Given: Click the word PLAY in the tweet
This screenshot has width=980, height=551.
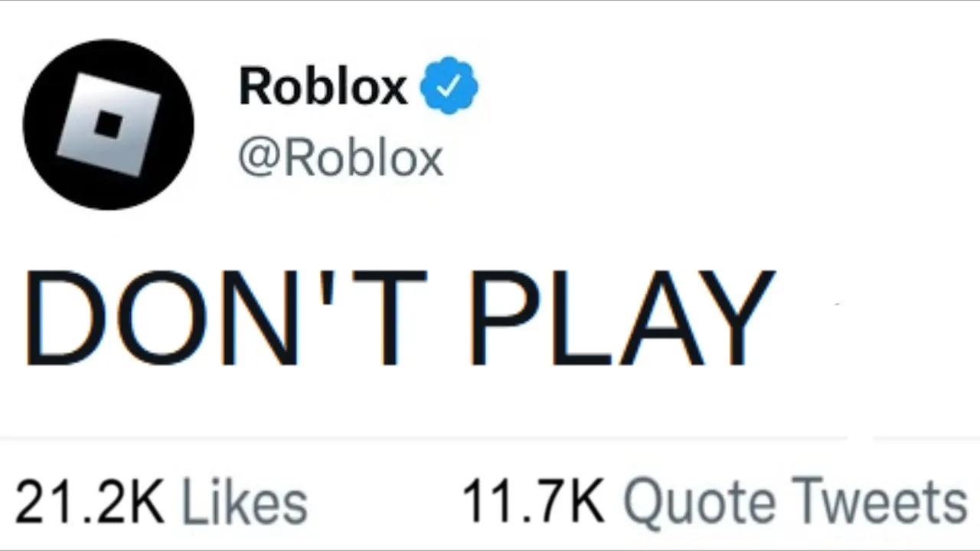Looking at the screenshot, I should (621, 318).
